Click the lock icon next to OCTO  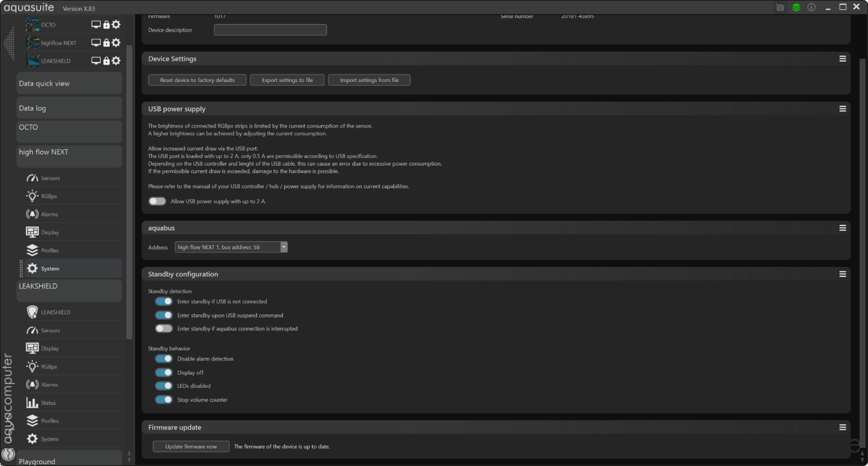pos(106,24)
